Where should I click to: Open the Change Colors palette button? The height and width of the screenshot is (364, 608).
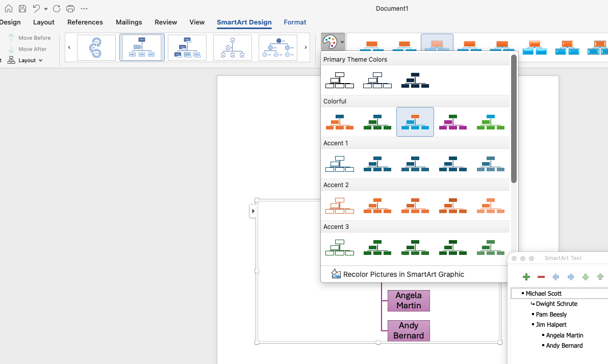(x=333, y=42)
